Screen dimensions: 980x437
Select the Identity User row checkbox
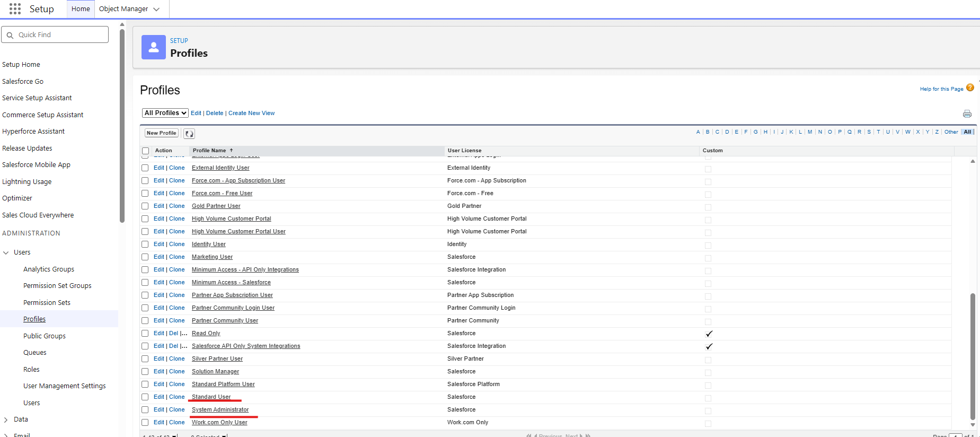(145, 244)
